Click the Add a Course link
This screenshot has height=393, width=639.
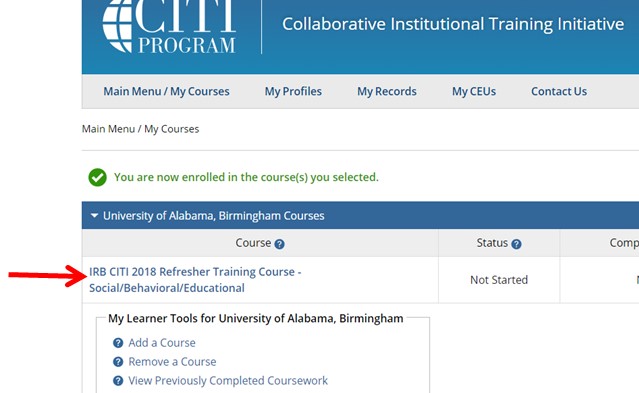(162, 343)
